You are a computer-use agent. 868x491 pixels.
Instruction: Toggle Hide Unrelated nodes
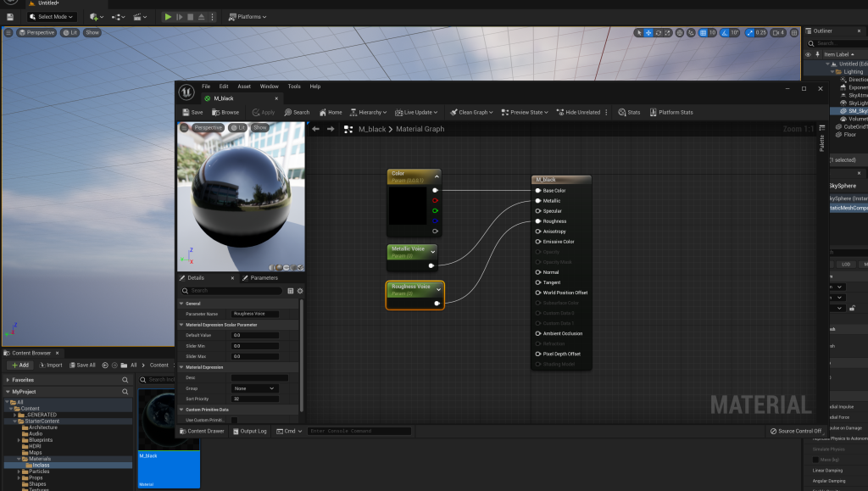(578, 113)
